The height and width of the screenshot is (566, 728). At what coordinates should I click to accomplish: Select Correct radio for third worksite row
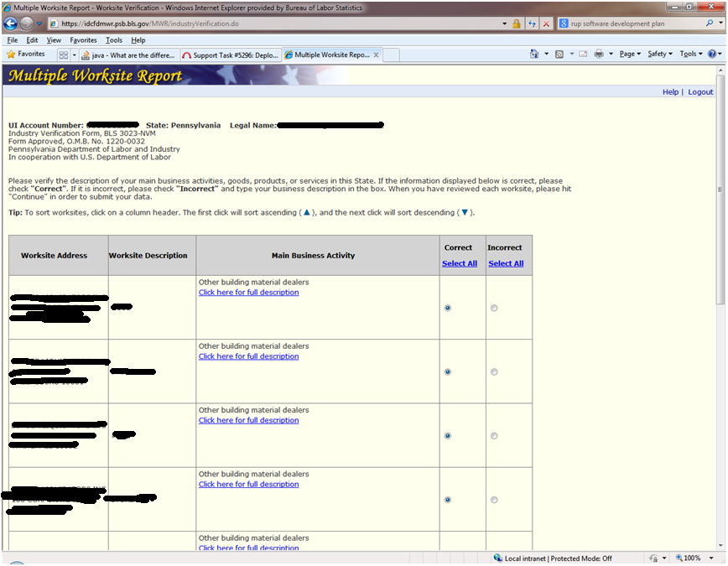(x=448, y=435)
